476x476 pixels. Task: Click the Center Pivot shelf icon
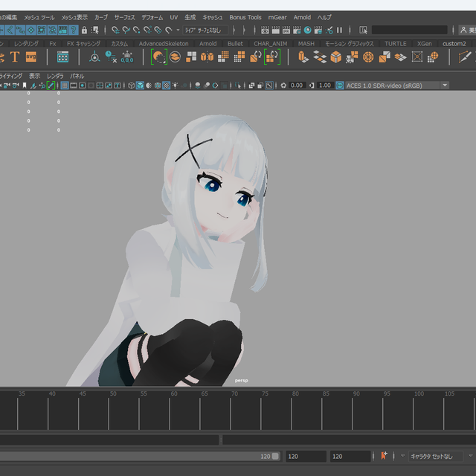click(x=94, y=57)
